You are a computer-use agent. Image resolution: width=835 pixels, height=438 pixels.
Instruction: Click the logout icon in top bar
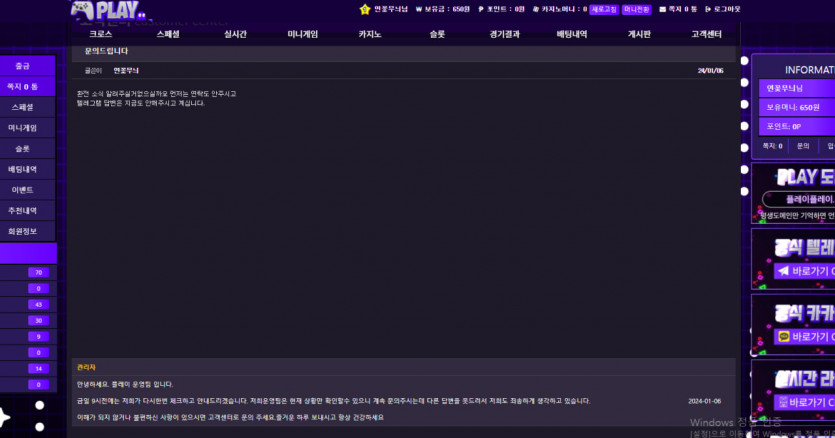point(706,9)
